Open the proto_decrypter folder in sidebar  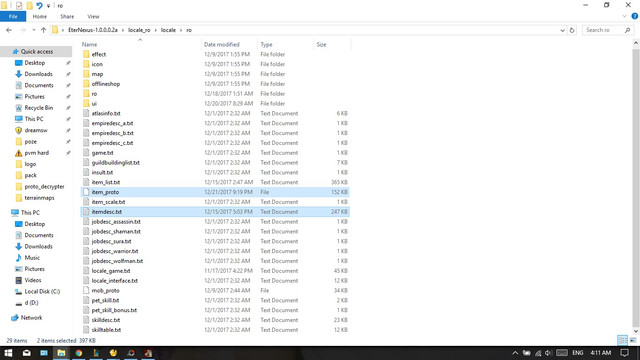coord(44,187)
